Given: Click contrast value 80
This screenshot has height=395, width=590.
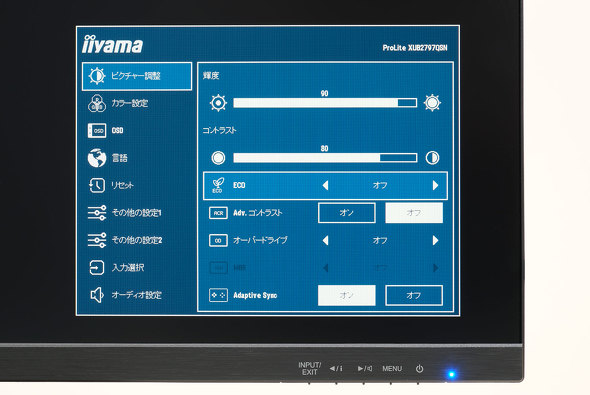Looking at the screenshot, I should coord(324,148).
